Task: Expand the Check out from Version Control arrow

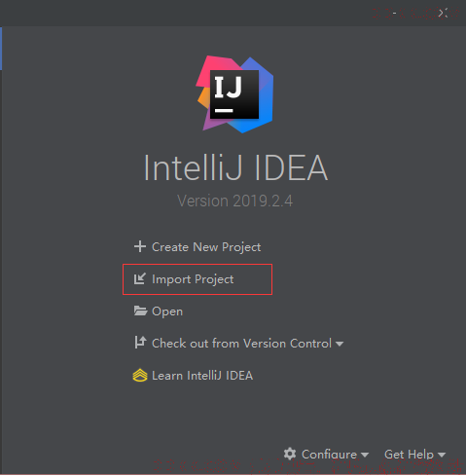Action: tap(340, 344)
